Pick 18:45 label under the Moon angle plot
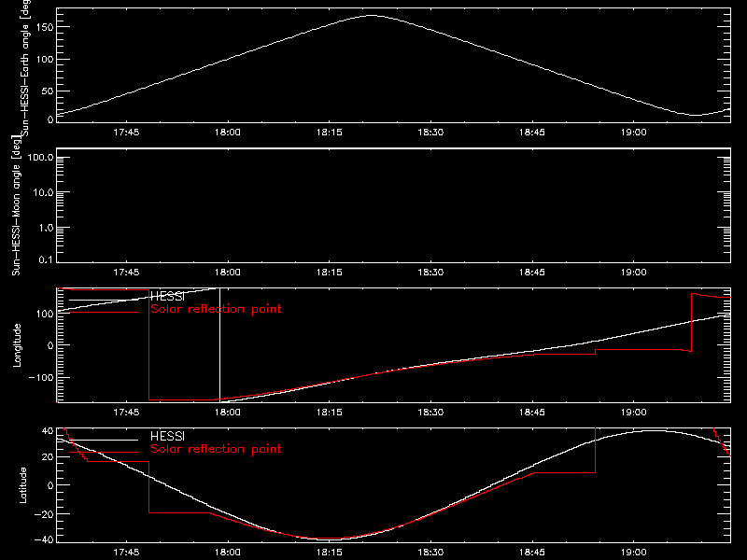 532,272
